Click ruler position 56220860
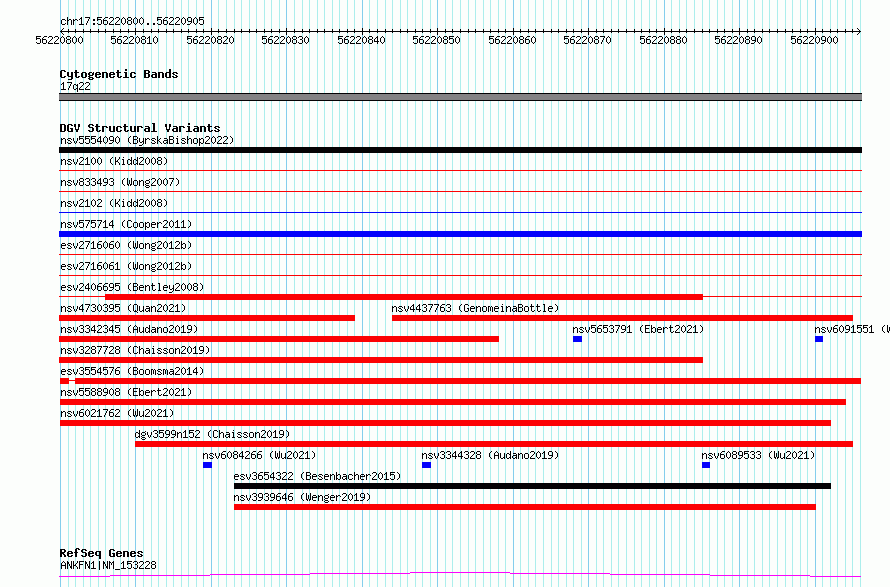 point(512,40)
